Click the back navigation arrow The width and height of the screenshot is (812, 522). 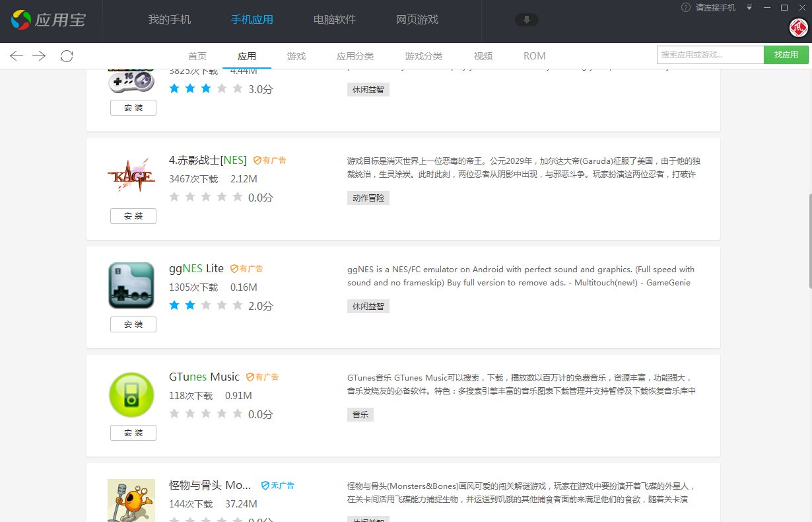pos(16,56)
